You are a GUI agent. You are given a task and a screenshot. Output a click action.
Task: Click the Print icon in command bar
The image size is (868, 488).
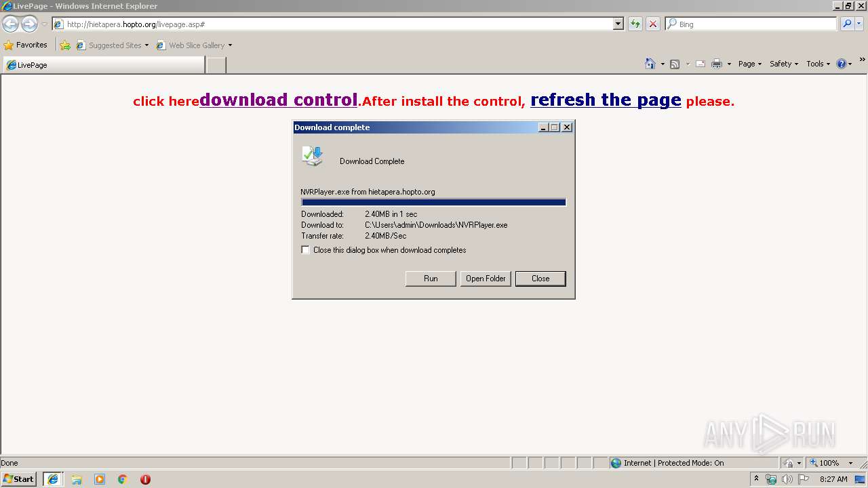click(717, 64)
